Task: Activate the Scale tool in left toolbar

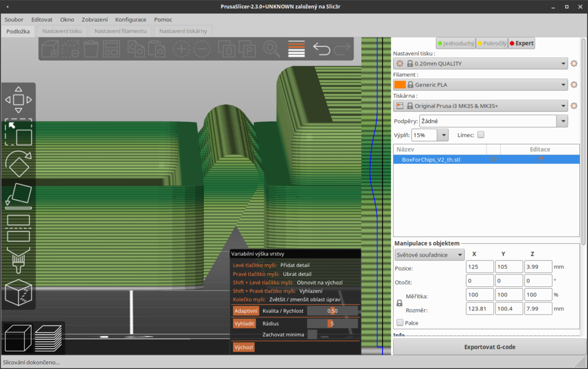Action: click(x=18, y=133)
